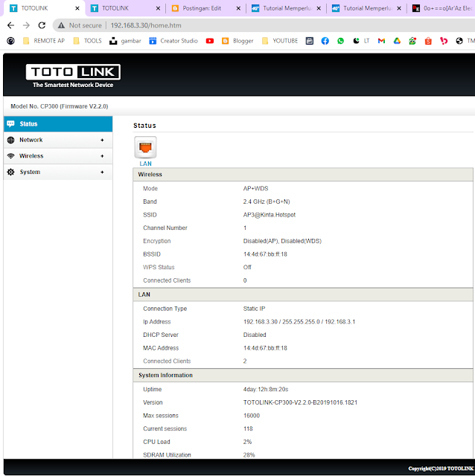This screenshot has width=475, height=476.
Task: Close the first TOTOLINK tab
Action: (77, 8)
